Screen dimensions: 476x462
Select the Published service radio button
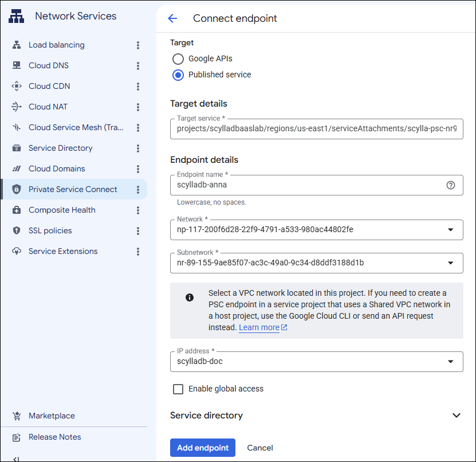click(x=178, y=75)
